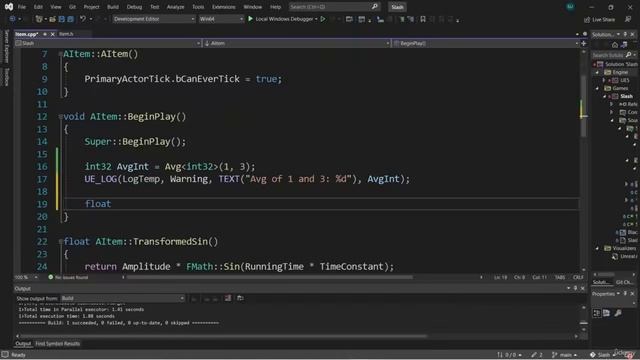Click the Properties categorized view icon

597,313
